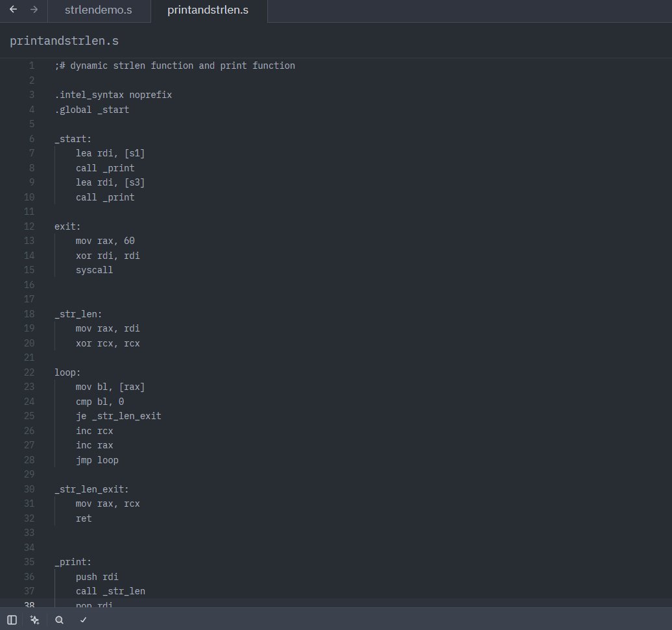Image resolution: width=672 pixels, height=630 pixels.
Task: Click the .intel_syntax noprefix directive
Action: click(113, 95)
